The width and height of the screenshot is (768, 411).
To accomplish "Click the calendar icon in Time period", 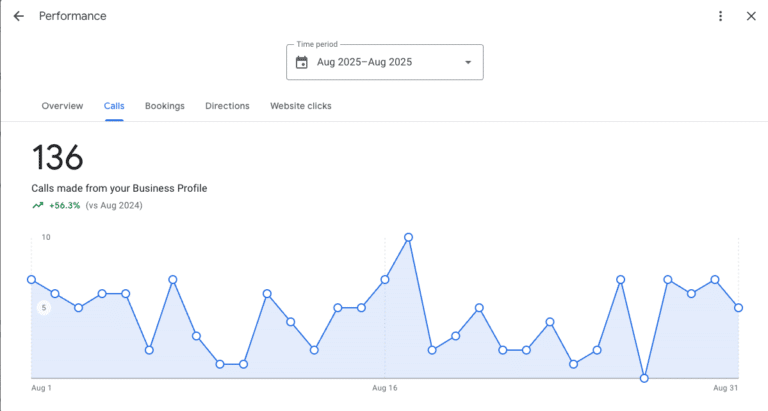I will [x=302, y=62].
